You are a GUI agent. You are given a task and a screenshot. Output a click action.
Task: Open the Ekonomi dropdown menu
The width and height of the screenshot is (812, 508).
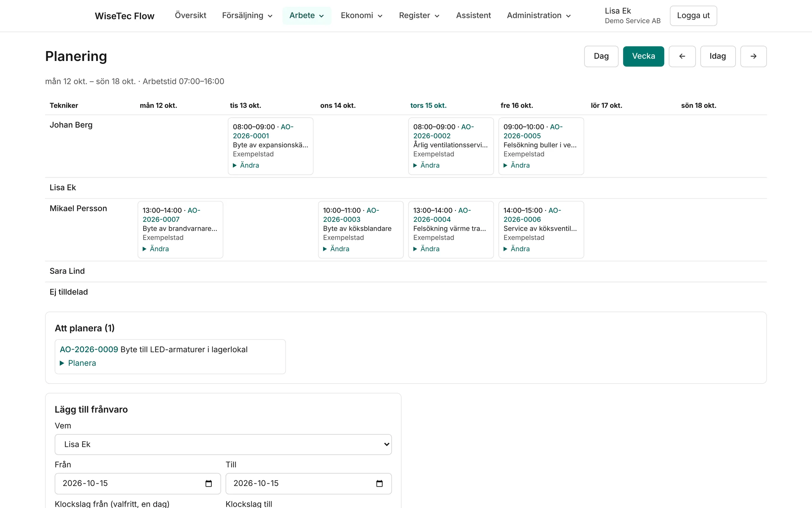361,16
